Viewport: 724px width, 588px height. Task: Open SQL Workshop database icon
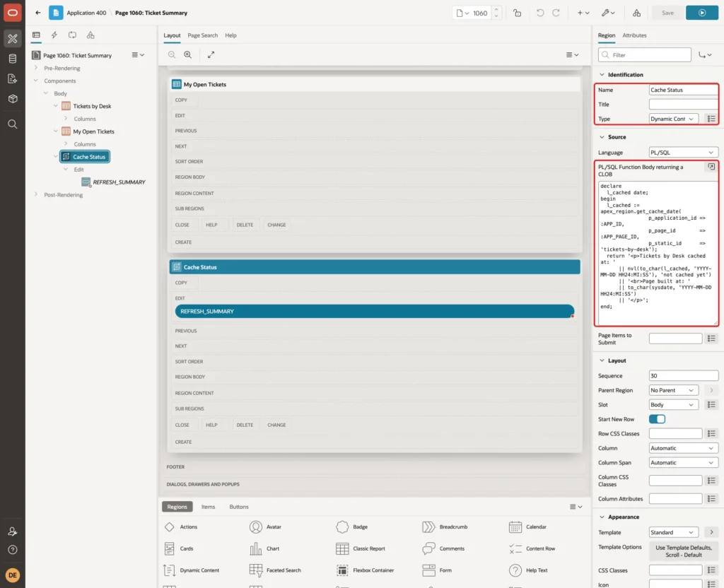(x=13, y=59)
